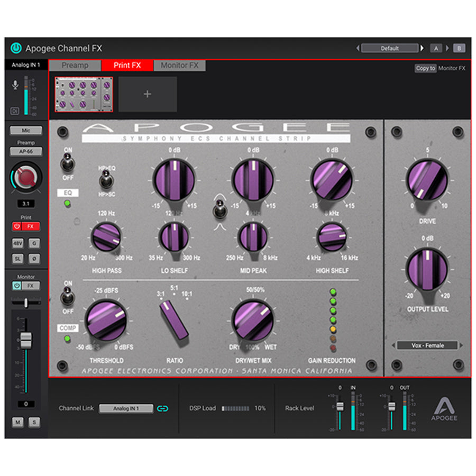Click the G group icon
The width and height of the screenshot is (476, 476).
point(35,243)
